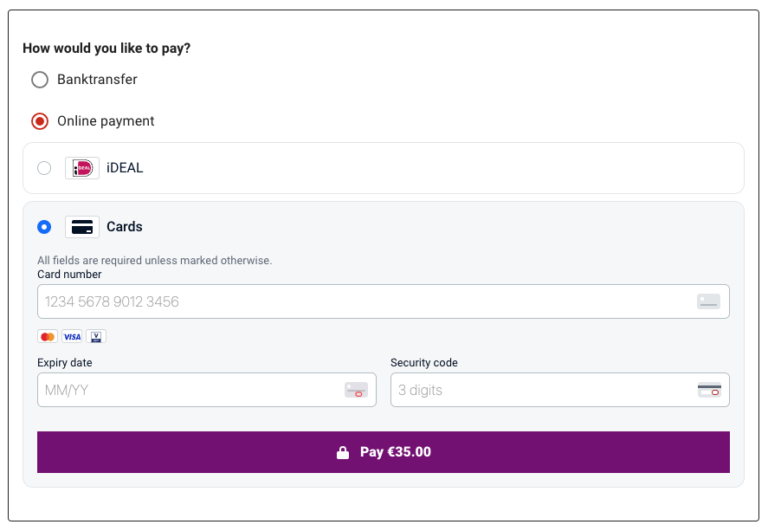
Task: Click the V Pay logo icon
Action: point(96,337)
